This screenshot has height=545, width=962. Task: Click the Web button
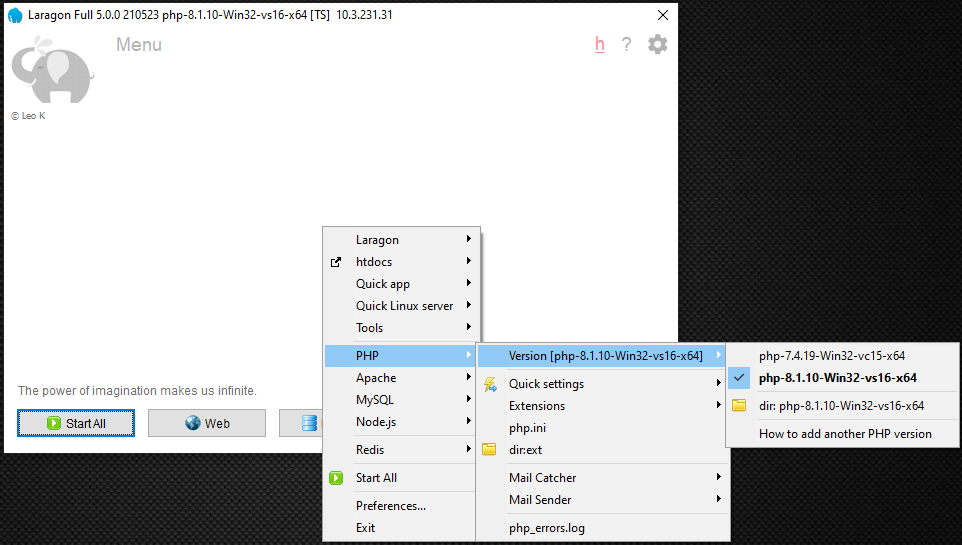tap(207, 423)
